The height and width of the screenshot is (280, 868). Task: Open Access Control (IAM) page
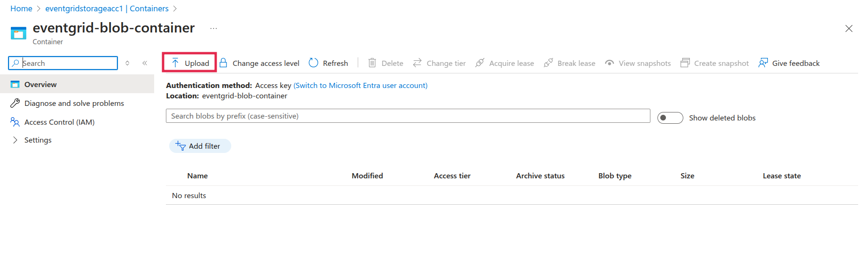(59, 122)
